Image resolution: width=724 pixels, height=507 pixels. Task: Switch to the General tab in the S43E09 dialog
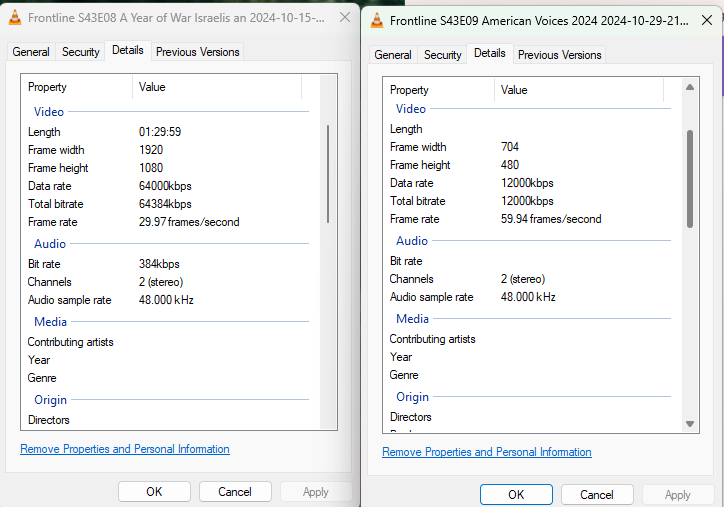[393, 55]
